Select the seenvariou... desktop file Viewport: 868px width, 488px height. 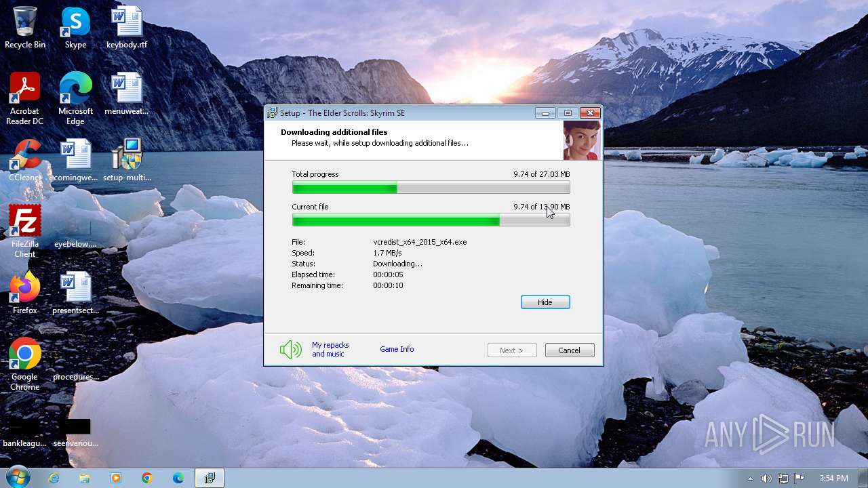75,432
